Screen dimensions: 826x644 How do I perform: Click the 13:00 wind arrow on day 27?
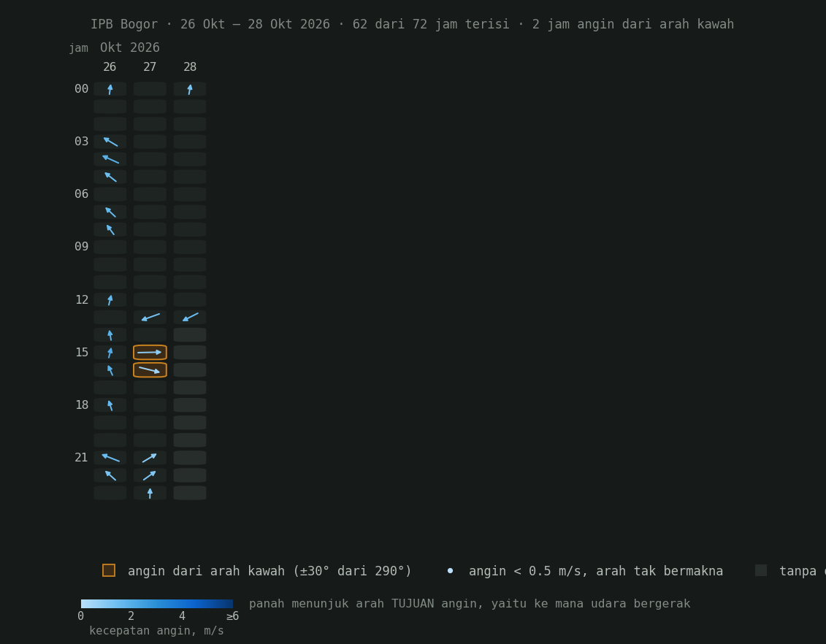pyautogui.click(x=150, y=318)
